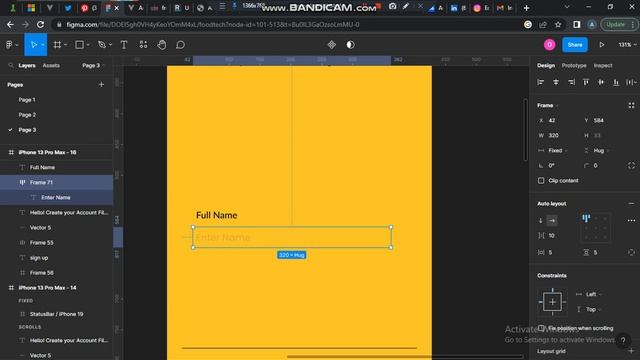Select the Hand tool

click(x=162, y=45)
